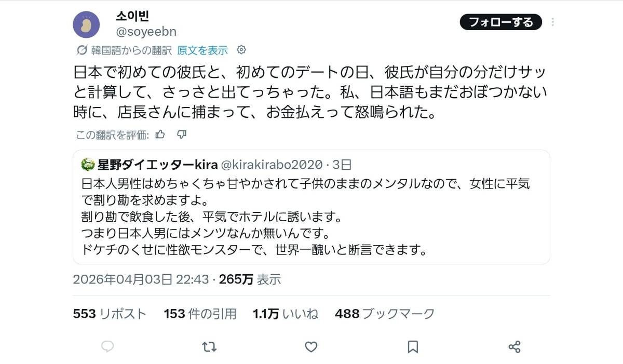The width and height of the screenshot is (623, 364).
Task: Open translation settings gear icon
Action: click(x=241, y=50)
